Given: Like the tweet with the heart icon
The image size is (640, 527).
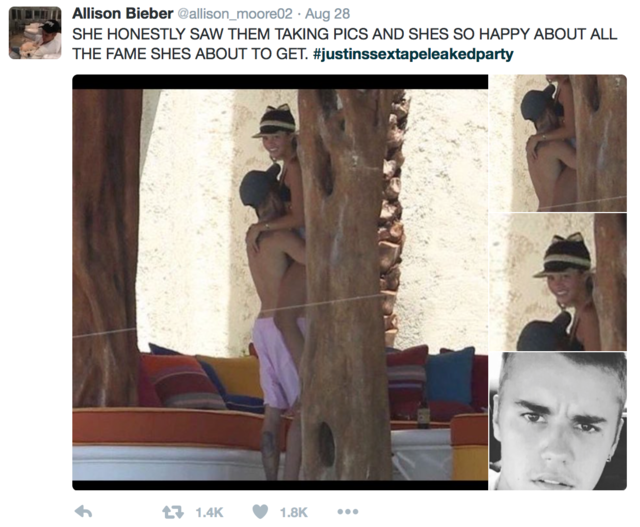Looking at the screenshot, I should pyautogui.click(x=260, y=511).
